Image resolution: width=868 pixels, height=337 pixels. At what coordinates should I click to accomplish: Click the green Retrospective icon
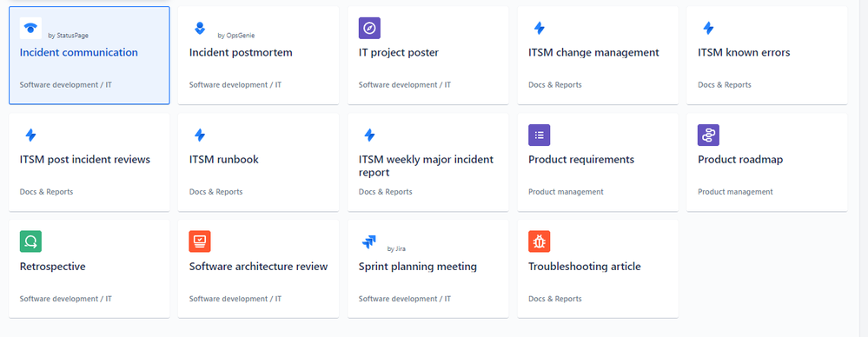coord(31,241)
